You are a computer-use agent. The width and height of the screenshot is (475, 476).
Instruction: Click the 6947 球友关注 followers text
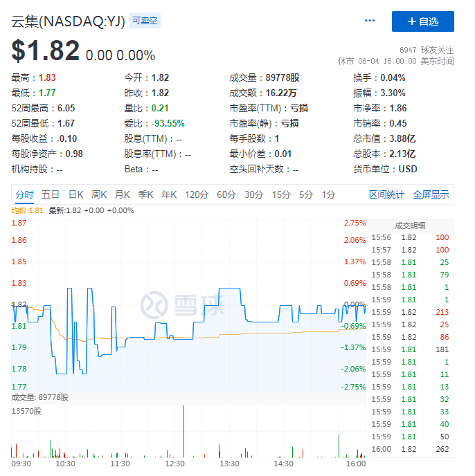point(427,50)
